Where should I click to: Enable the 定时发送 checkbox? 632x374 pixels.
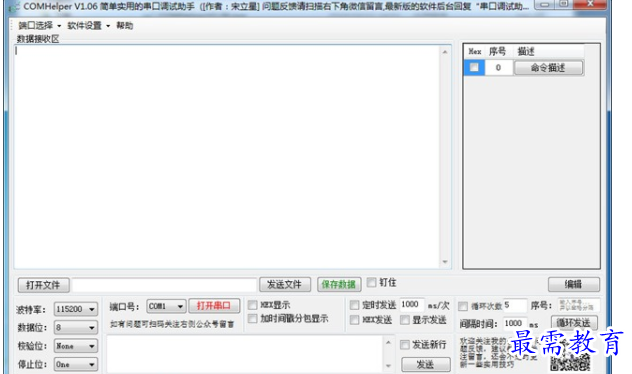pyautogui.click(x=354, y=305)
